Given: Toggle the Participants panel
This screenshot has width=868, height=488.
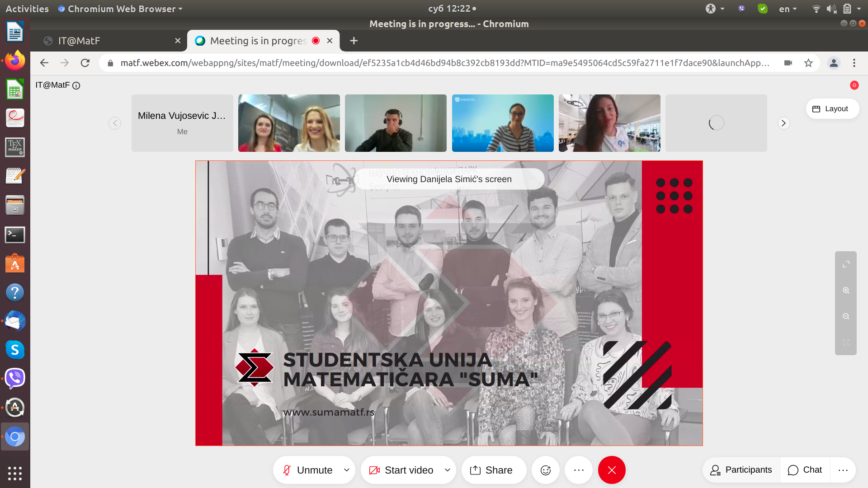Looking at the screenshot, I should tap(741, 470).
